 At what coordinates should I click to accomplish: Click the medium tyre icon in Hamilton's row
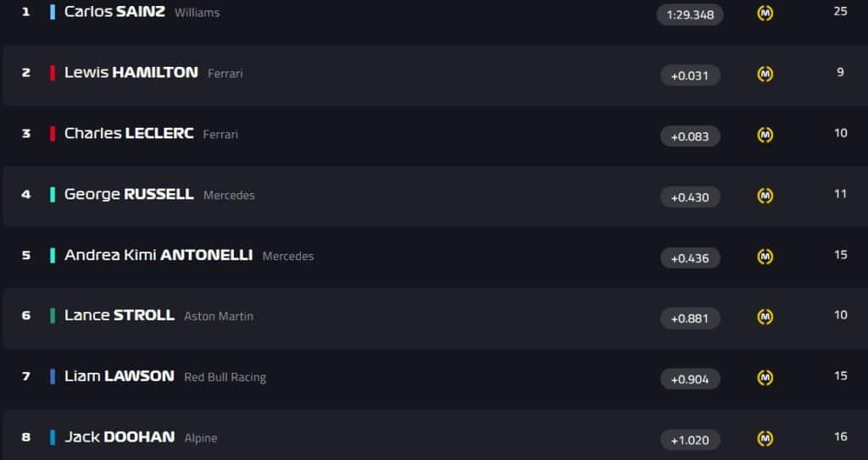point(765,75)
